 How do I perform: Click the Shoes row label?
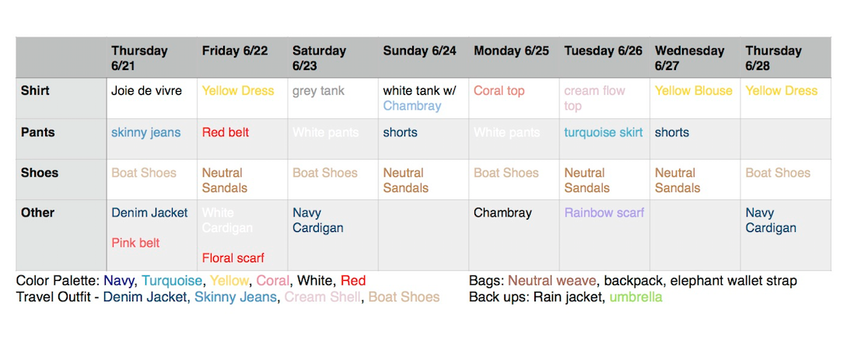point(61,180)
